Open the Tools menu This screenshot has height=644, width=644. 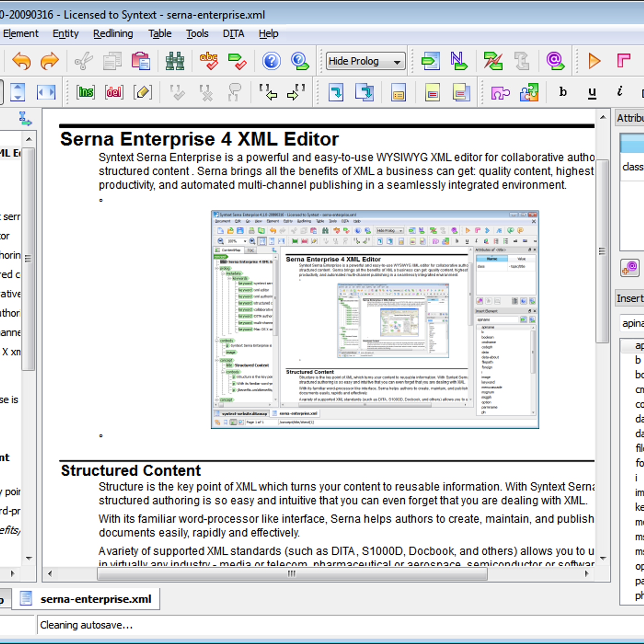197,34
